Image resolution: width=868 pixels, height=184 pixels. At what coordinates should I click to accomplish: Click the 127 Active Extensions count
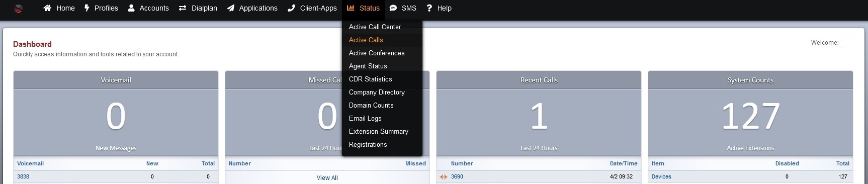750,116
